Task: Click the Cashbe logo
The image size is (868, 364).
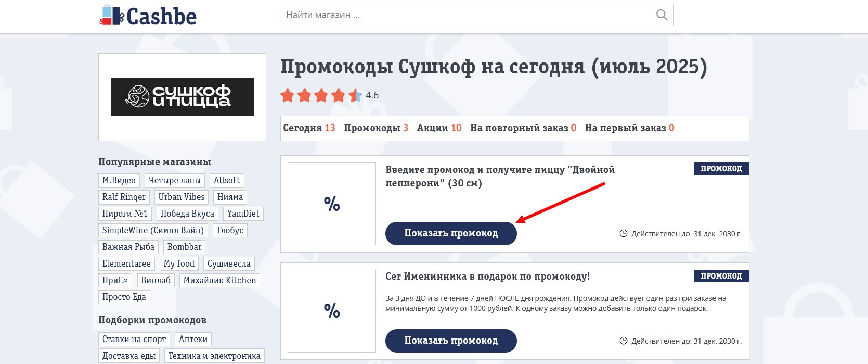Action: (x=148, y=16)
